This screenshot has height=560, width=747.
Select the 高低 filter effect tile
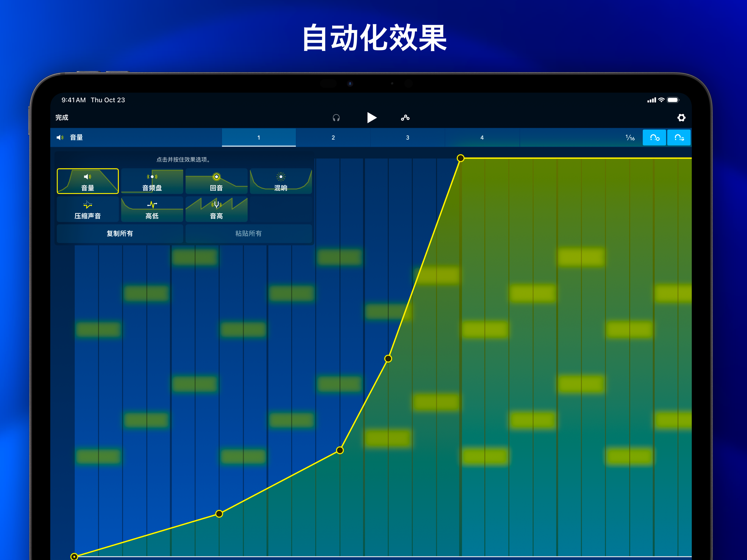[x=152, y=209]
